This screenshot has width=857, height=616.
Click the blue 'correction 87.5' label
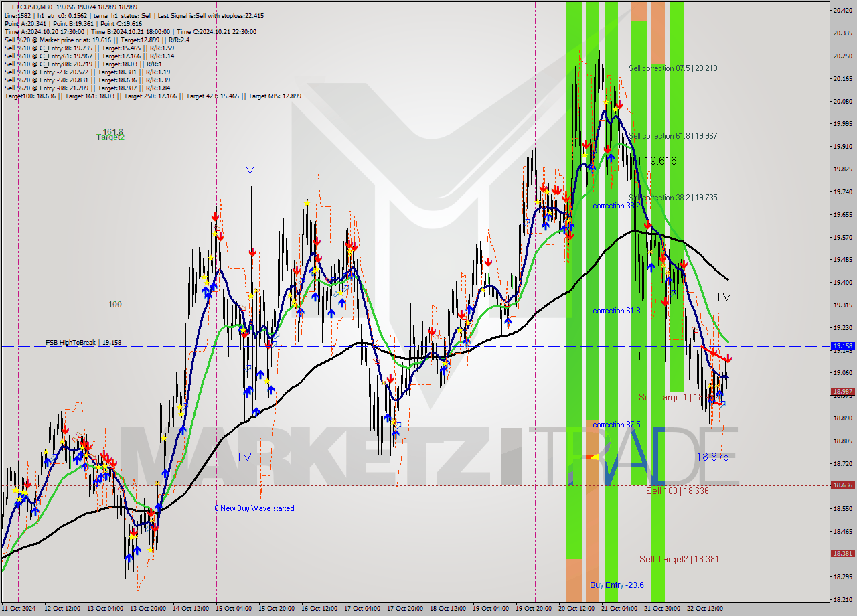pos(617,425)
